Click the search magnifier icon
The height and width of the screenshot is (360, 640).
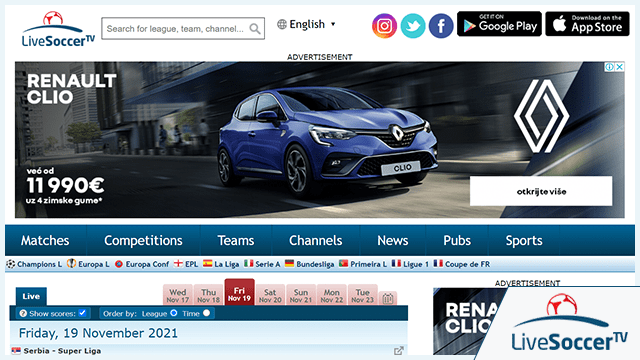click(255, 29)
